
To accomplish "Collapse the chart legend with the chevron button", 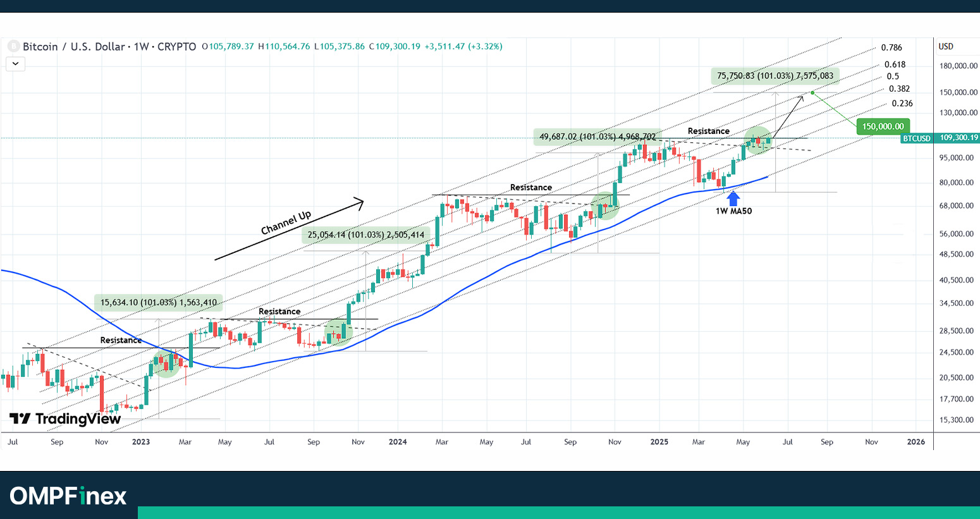I will 15,63.
